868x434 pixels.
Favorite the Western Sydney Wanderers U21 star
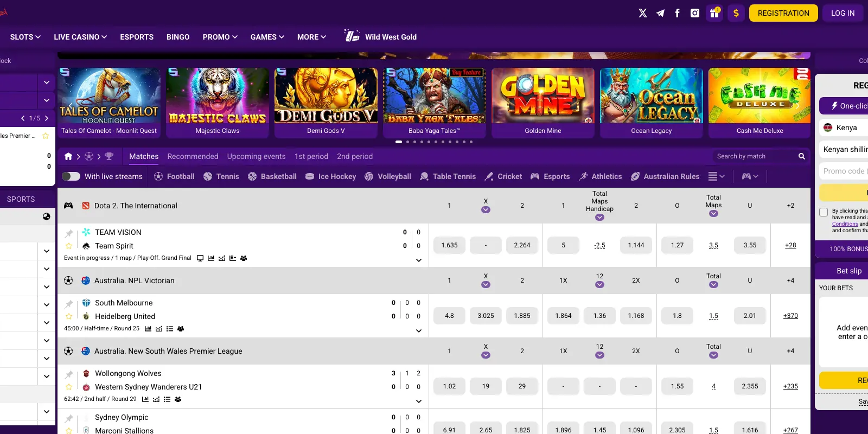point(69,387)
